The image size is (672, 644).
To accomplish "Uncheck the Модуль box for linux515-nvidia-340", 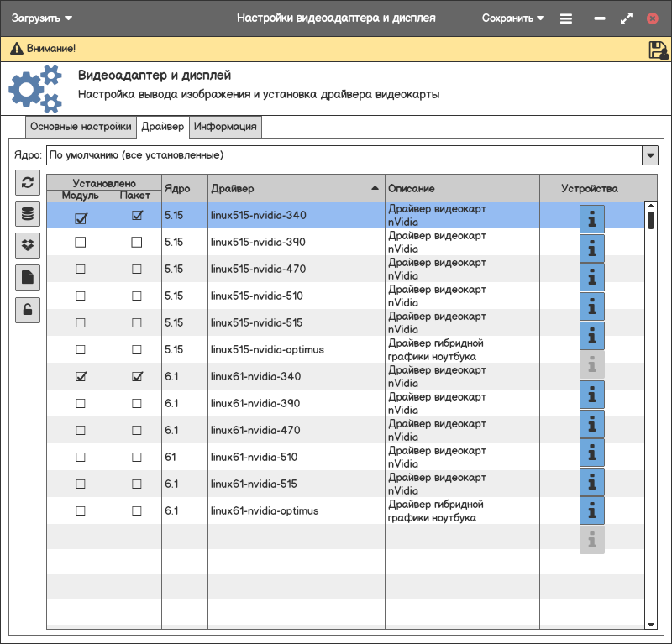I will 81,217.
